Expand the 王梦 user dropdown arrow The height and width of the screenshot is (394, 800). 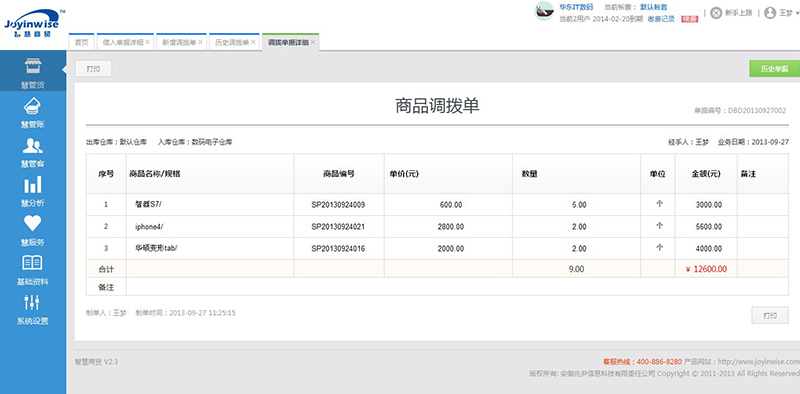pyautogui.click(x=797, y=14)
